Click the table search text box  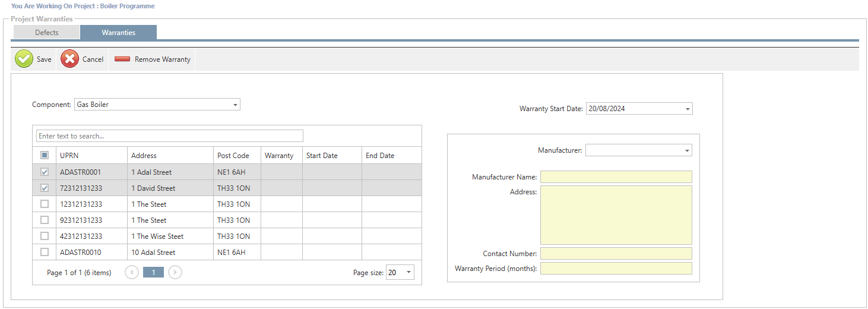169,136
